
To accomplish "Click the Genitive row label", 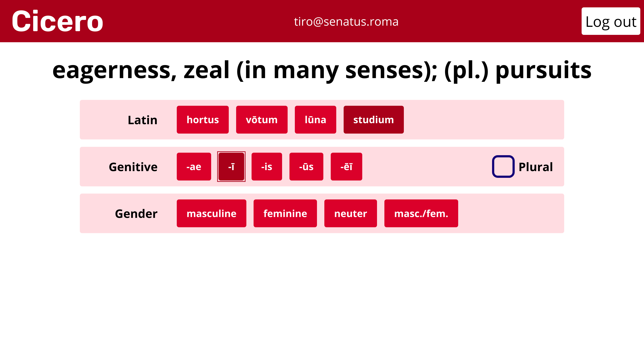I will coord(133,167).
